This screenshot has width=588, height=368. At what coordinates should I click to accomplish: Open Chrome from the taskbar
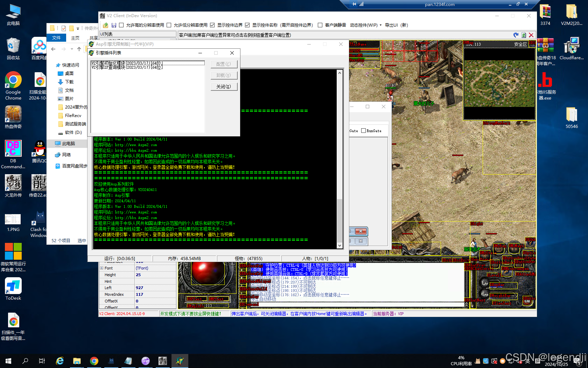94,361
